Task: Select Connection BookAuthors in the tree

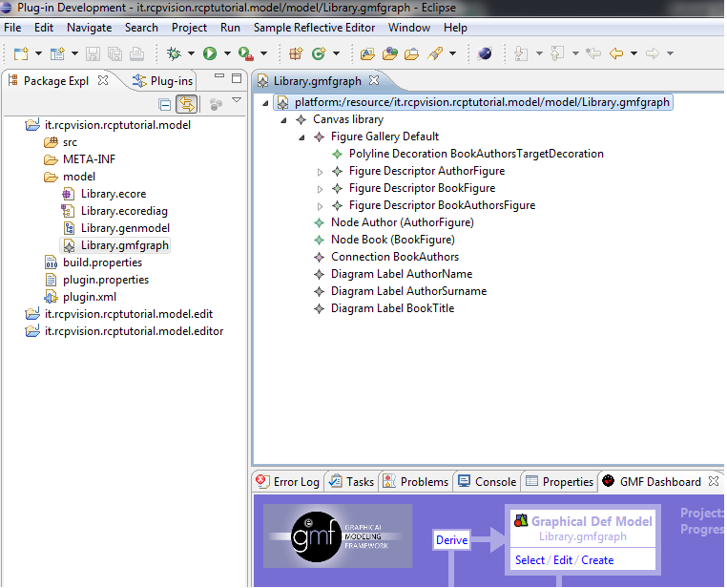Action: pos(394,257)
